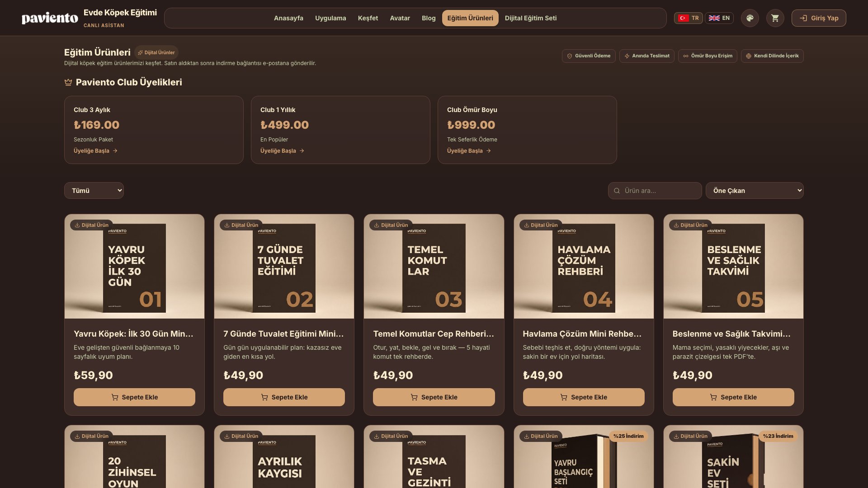This screenshot has width=868, height=488.
Task: Click the %25 İndirim badge
Action: tap(628, 436)
